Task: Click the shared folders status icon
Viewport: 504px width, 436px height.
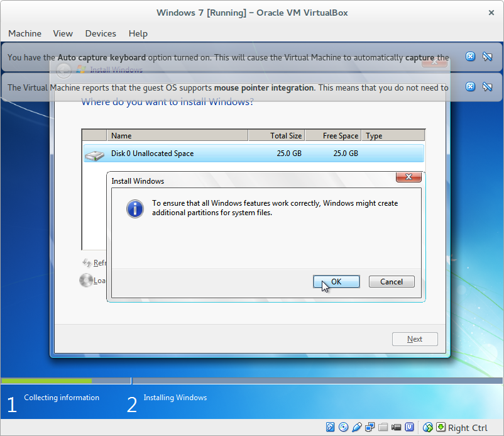Action: tap(383, 427)
